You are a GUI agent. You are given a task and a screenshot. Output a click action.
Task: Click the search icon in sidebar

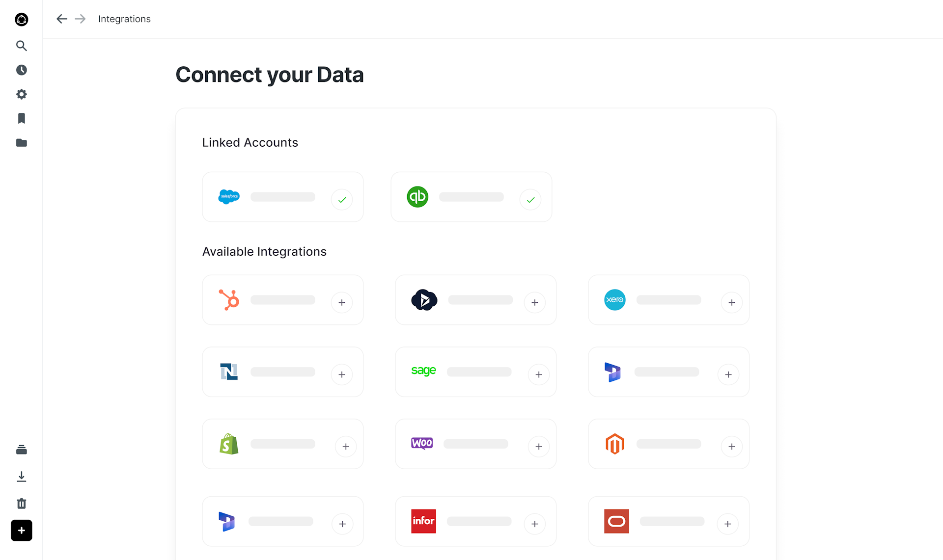[x=21, y=46]
